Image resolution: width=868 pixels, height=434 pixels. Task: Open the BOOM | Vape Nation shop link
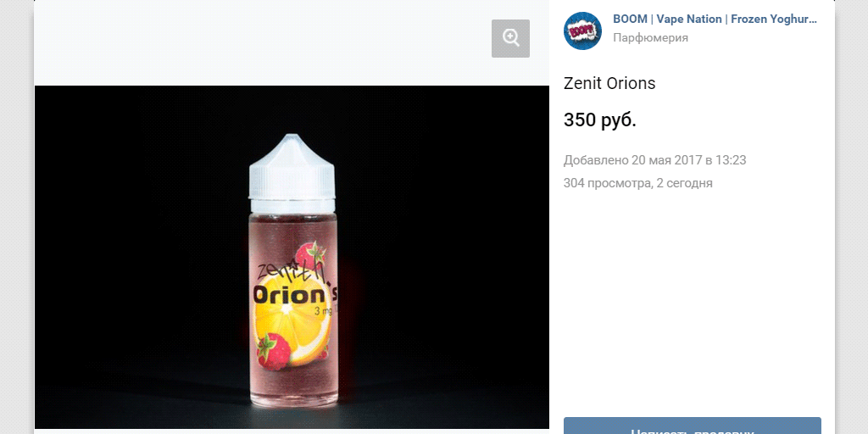pos(715,19)
